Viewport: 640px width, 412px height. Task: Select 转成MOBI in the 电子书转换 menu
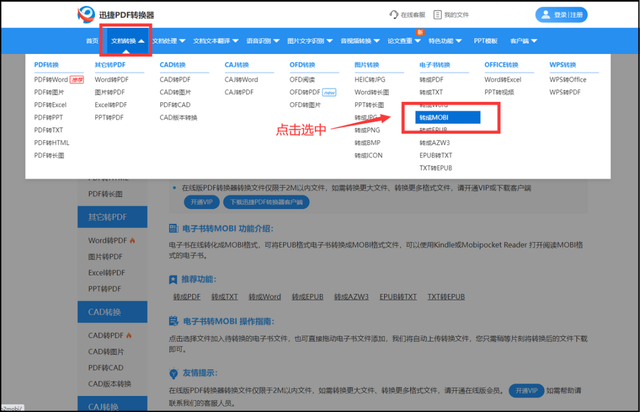pos(448,118)
